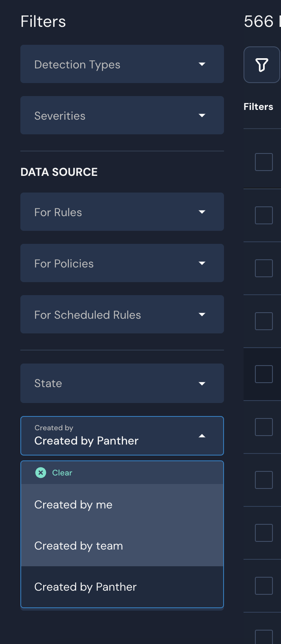281x644 pixels.
Task: Expand the Severities filter
Action: pos(122,115)
